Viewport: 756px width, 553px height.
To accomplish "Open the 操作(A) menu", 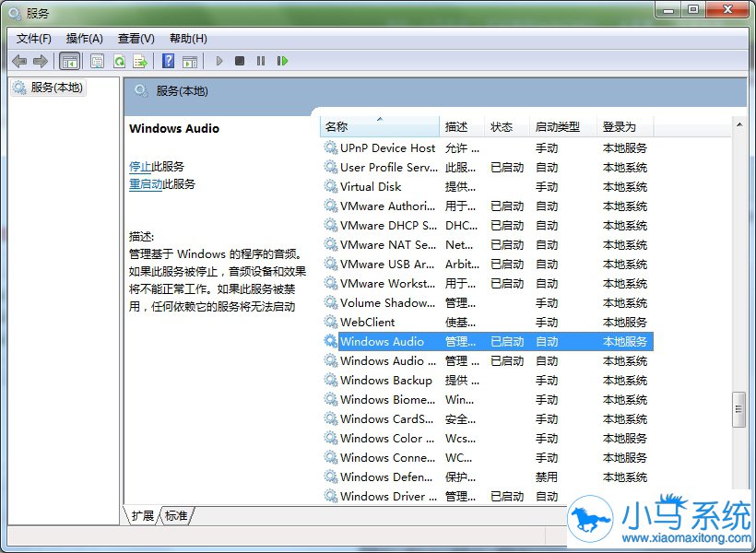I will [85, 39].
